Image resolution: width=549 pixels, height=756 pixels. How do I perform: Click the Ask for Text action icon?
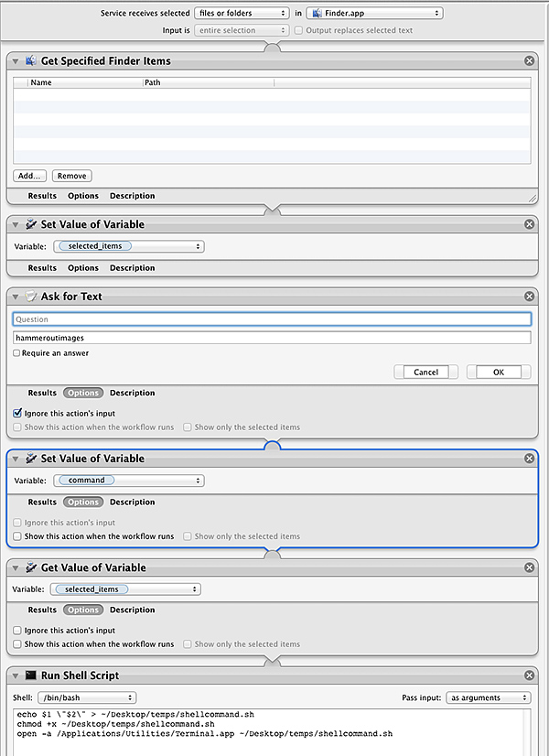(x=31, y=296)
